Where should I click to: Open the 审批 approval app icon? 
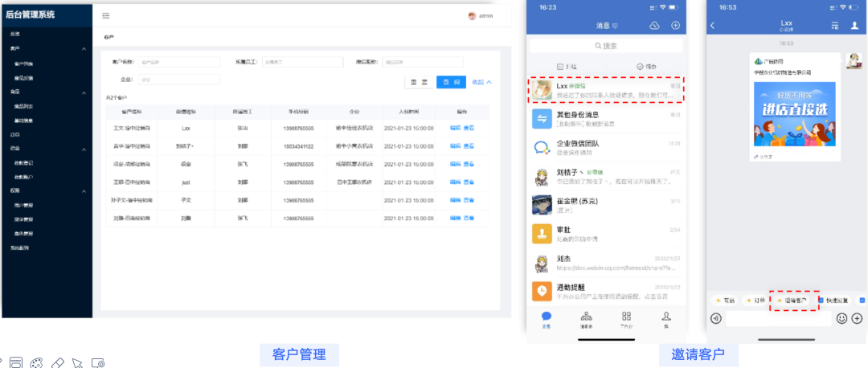coord(542,234)
